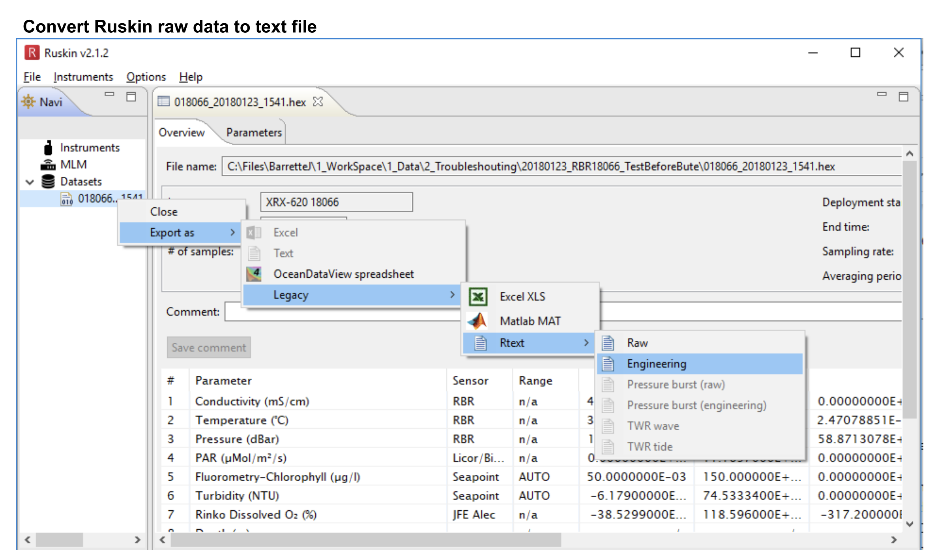
Task: Click the XRX-620 18066 field
Action: click(x=337, y=202)
